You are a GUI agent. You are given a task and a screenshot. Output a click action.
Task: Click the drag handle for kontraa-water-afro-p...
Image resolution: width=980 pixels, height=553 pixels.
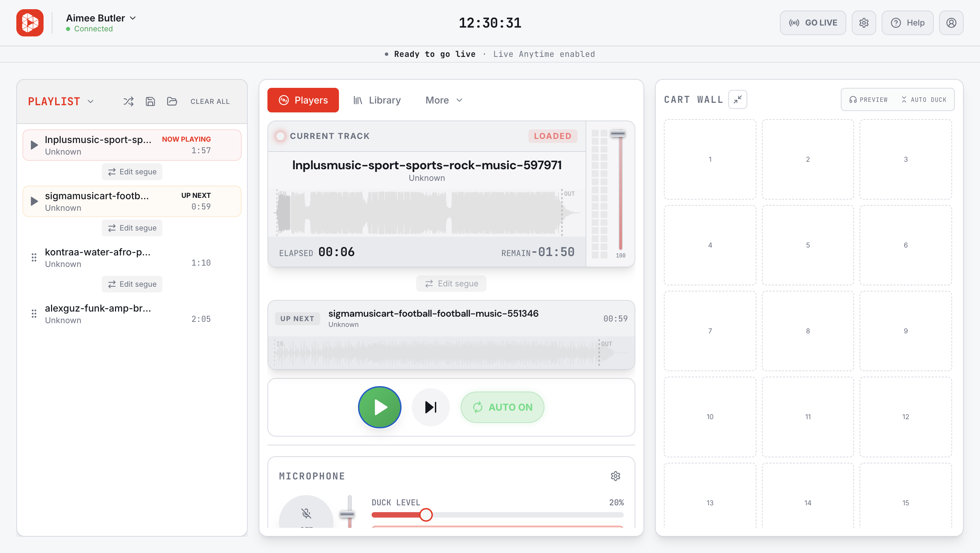[34, 258]
